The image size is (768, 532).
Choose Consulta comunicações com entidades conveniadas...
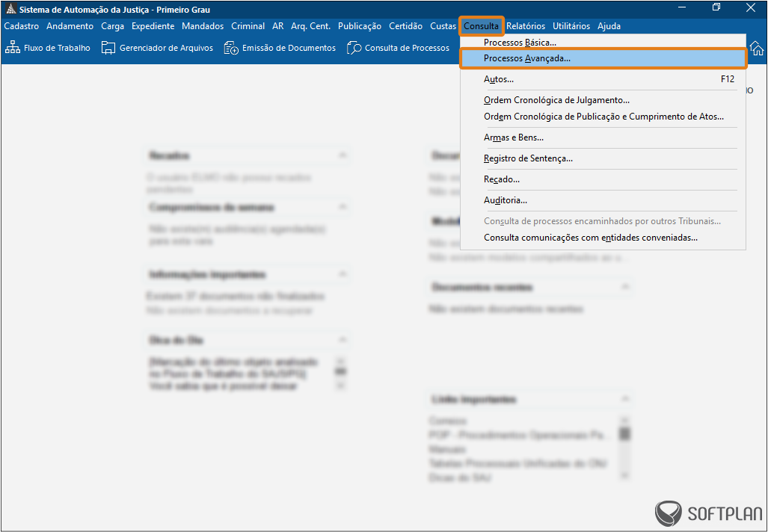pos(603,238)
